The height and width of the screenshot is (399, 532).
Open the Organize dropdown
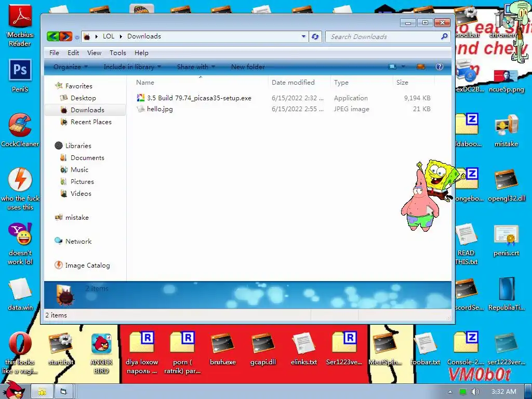click(71, 67)
